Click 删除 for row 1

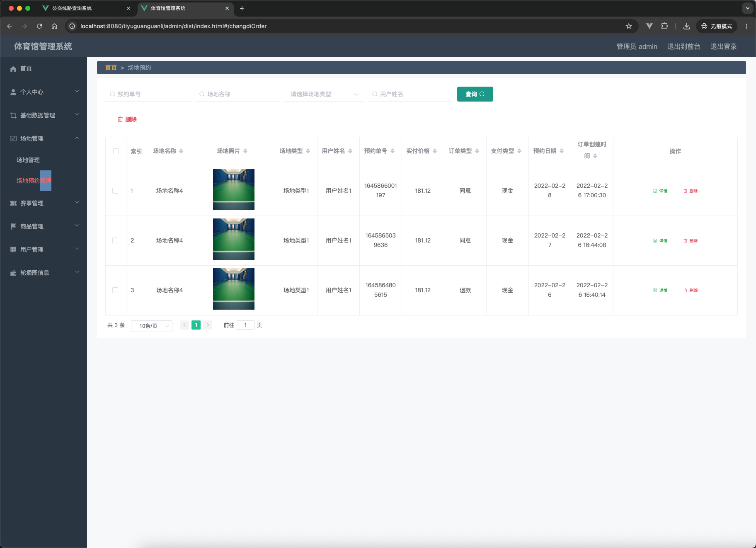pyautogui.click(x=691, y=191)
